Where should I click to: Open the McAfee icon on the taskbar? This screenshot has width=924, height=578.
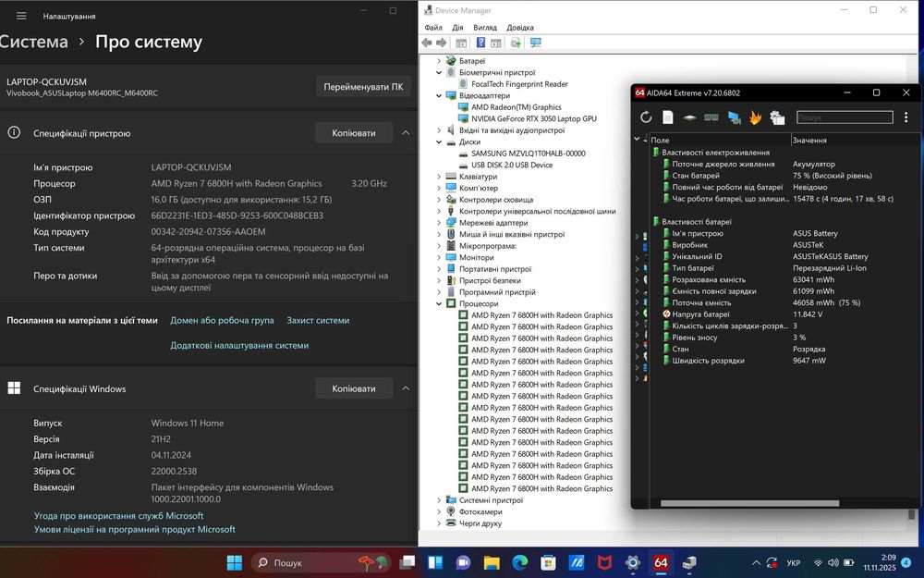point(604,562)
